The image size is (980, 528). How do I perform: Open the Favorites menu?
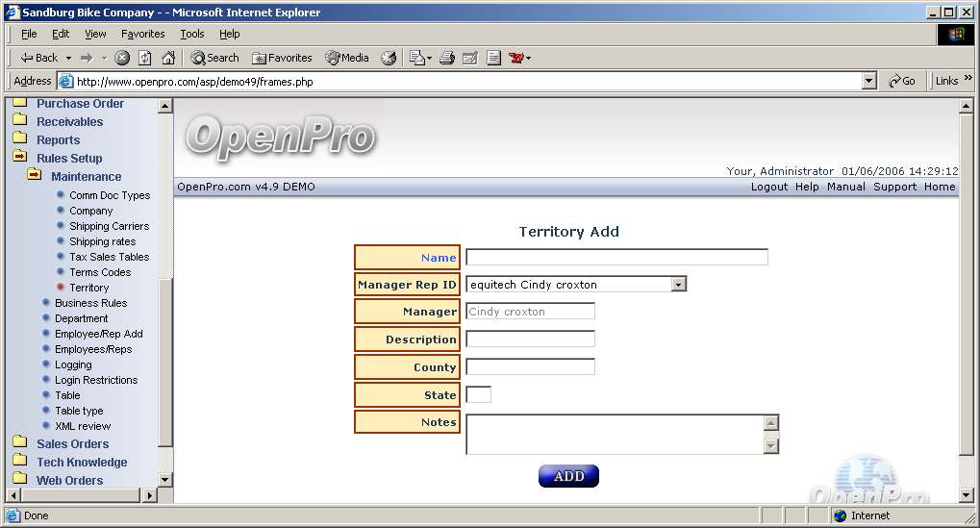click(142, 34)
